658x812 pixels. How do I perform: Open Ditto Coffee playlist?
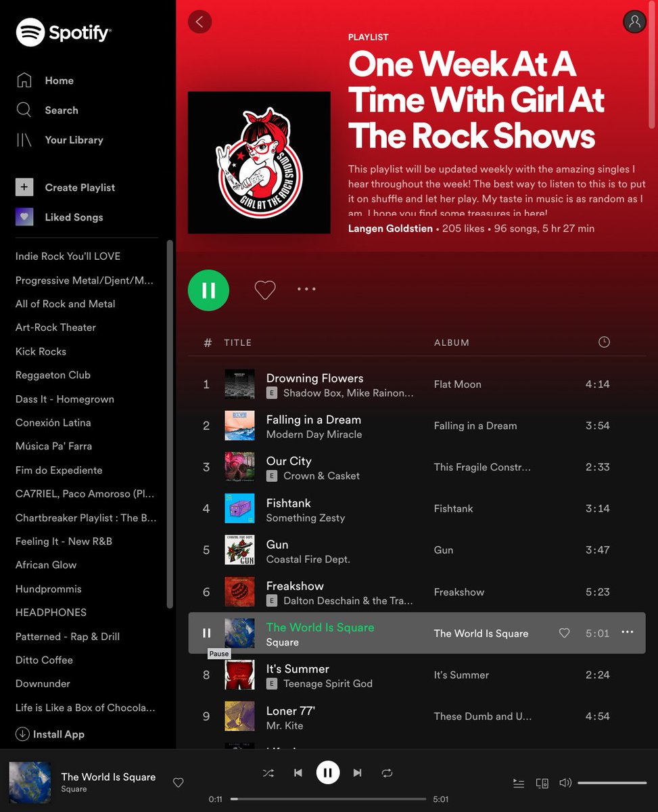coord(44,660)
